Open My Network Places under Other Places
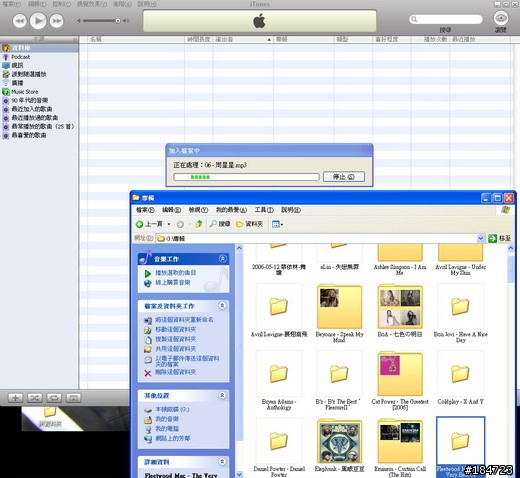The height and width of the screenshot is (478, 520). point(168,438)
